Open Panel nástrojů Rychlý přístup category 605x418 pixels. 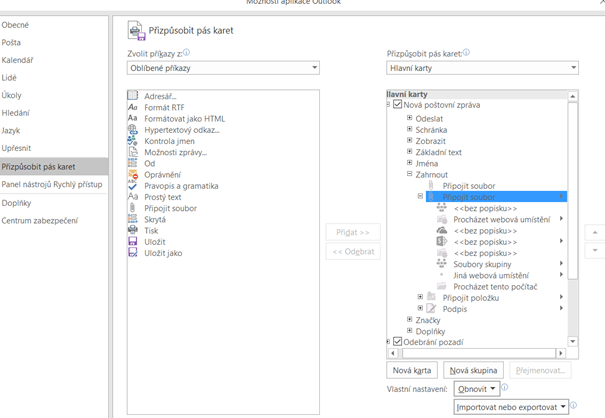coord(52,184)
